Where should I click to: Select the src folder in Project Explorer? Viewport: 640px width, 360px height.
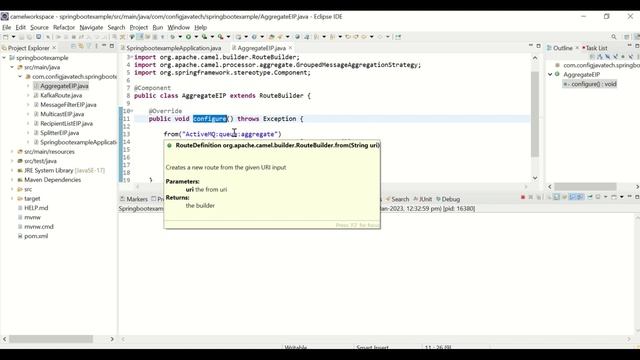[x=28, y=189]
